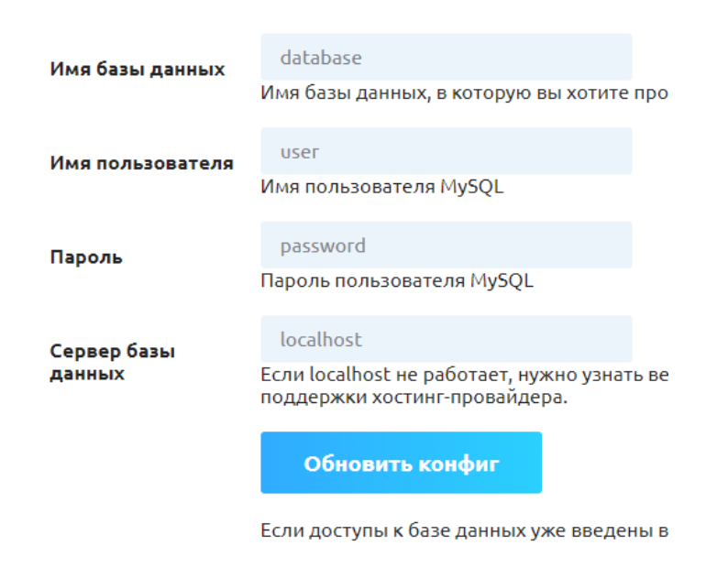This screenshot has height=579, width=728.
Task: Click the 'Имя пользователя' field label
Action: 140,163
